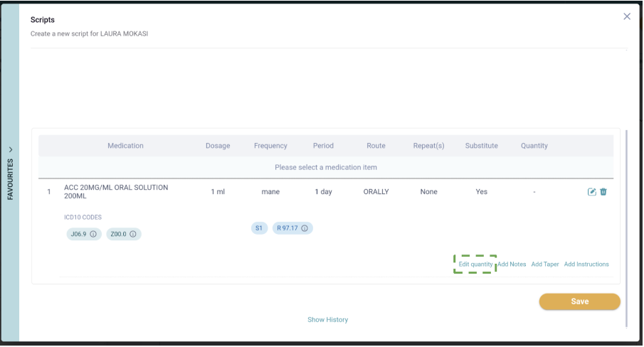Click the Medication column header
The image size is (644, 347).
coord(125,146)
